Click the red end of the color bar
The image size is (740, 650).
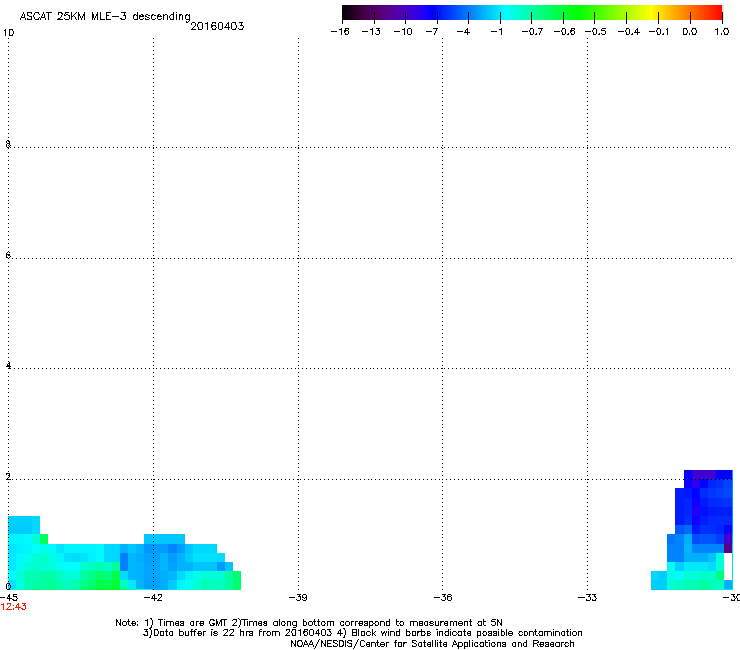(x=713, y=13)
